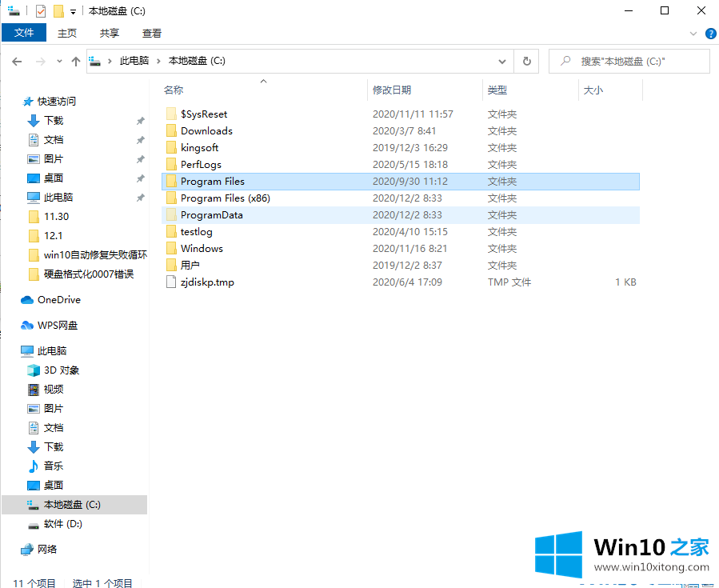Image resolution: width=719 pixels, height=588 pixels.
Task: Sort by the 大小 column header
Action: tap(593, 90)
